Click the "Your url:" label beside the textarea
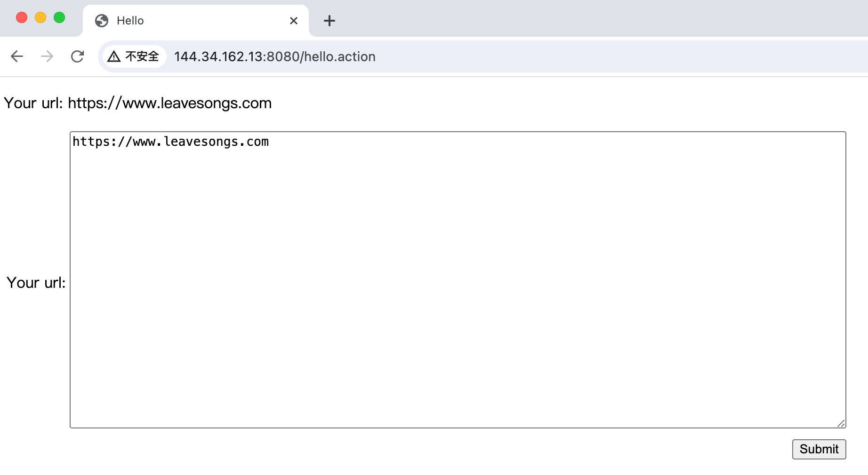 point(36,283)
